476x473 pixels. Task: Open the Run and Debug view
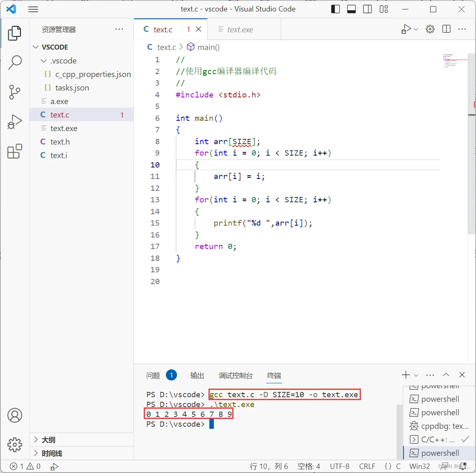15,122
